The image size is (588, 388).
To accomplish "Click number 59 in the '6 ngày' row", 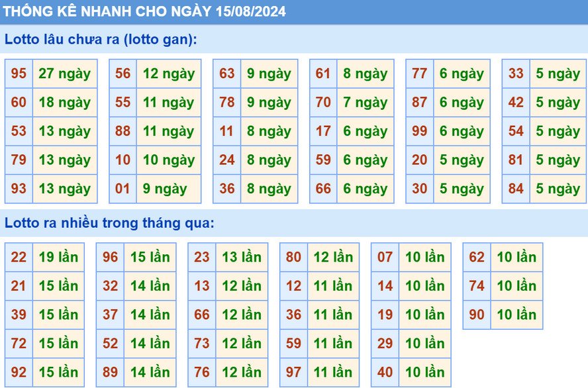I will point(323,160).
